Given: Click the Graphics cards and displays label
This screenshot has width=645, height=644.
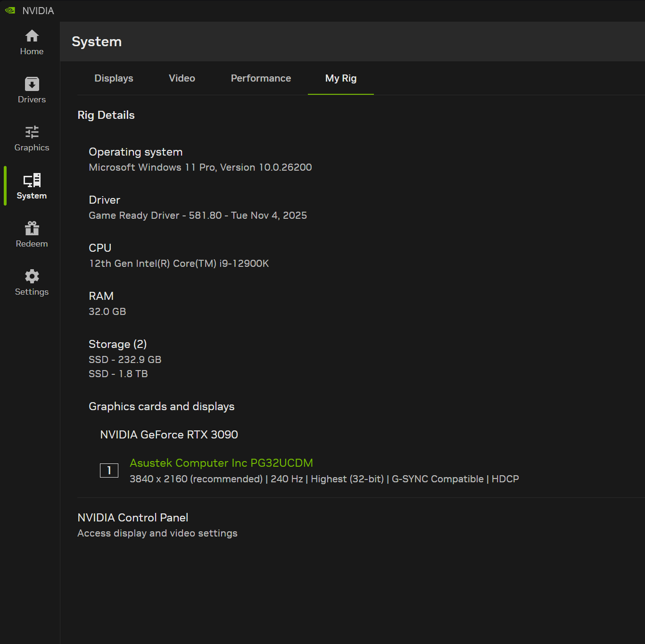Looking at the screenshot, I should pyautogui.click(x=162, y=406).
